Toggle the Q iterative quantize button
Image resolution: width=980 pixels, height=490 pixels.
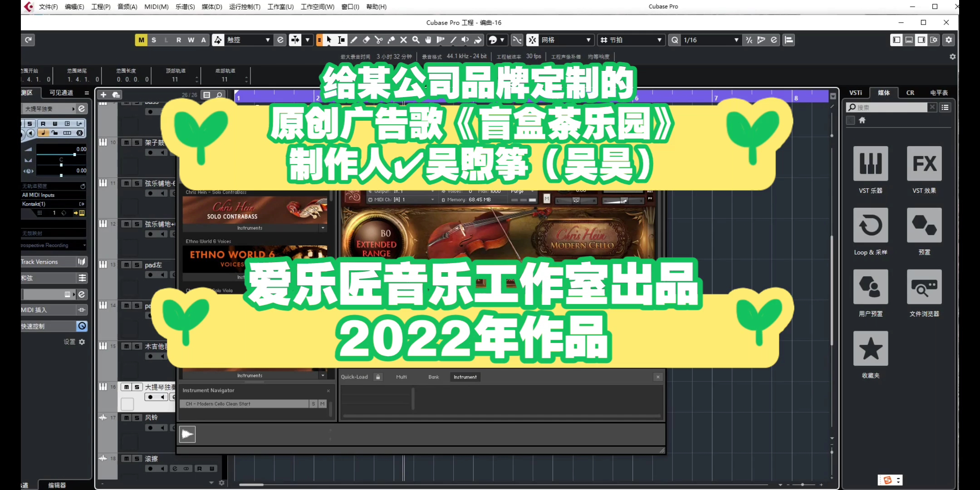pyautogui.click(x=675, y=40)
